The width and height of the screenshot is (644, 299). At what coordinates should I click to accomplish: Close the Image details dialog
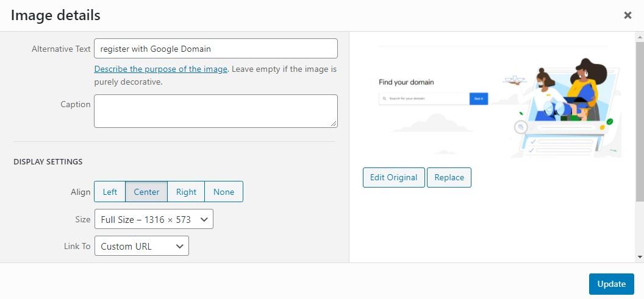point(628,16)
